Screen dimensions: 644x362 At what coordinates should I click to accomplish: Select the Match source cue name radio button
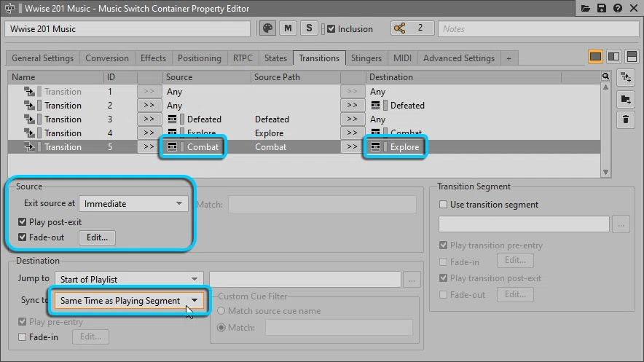221,311
